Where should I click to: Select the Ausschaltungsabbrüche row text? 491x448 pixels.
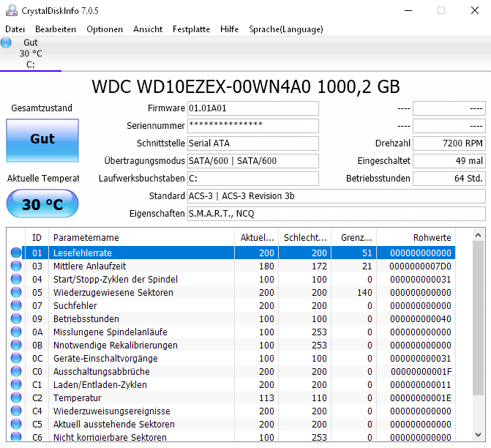click(x=102, y=371)
